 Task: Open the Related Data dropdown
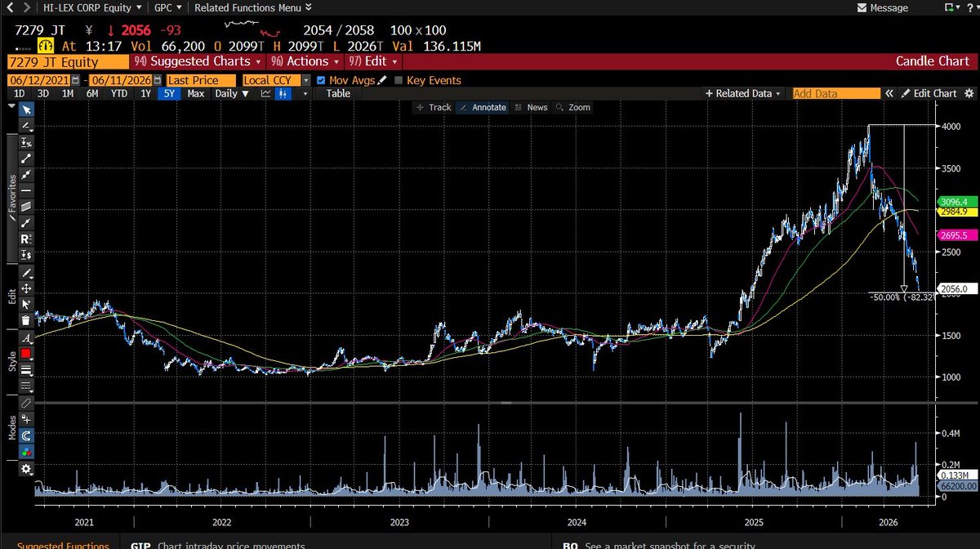[743, 93]
